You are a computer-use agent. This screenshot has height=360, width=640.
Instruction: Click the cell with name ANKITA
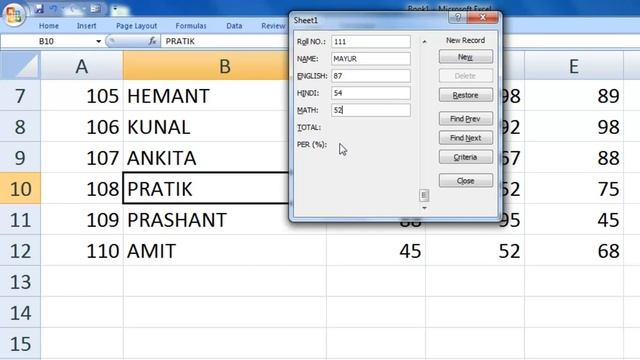click(206, 158)
